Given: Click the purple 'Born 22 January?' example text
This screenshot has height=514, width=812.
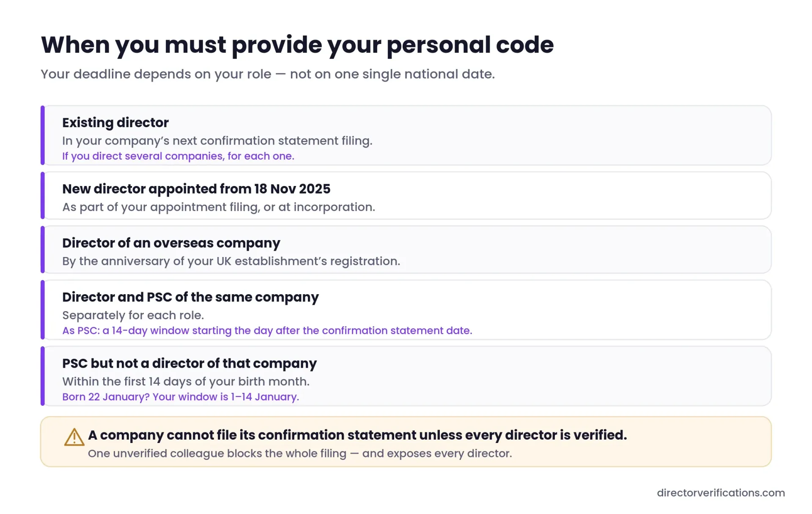Looking at the screenshot, I should (x=181, y=397).
